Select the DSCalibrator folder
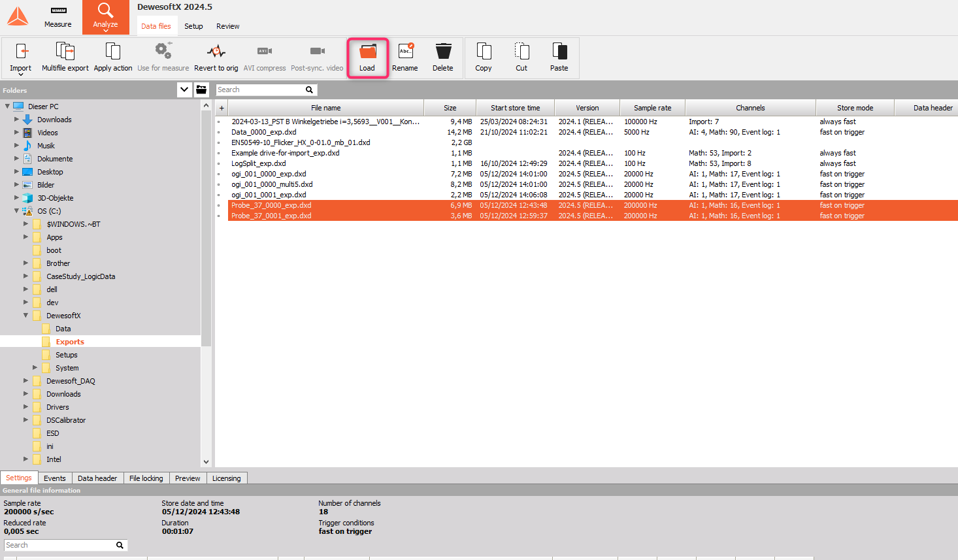 pyautogui.click(x=66, y=420)
